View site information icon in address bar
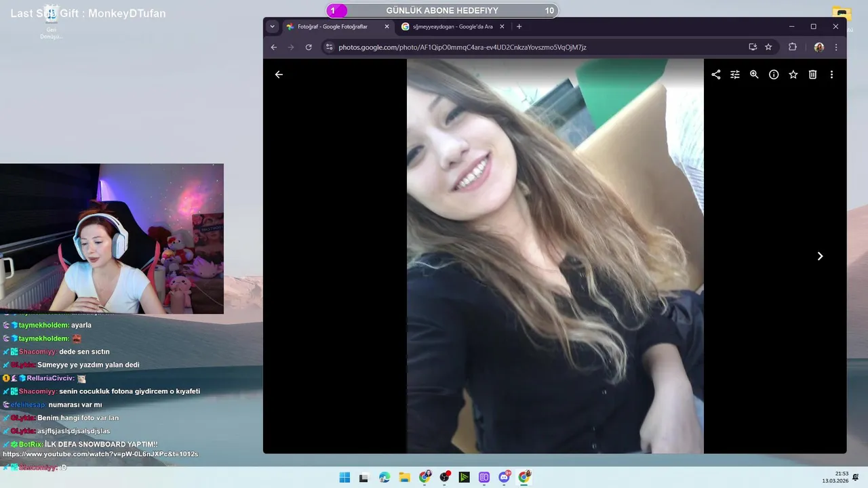The height and width of the screenshot is (488, 868). pyautogui.click(x=330, y=47)
